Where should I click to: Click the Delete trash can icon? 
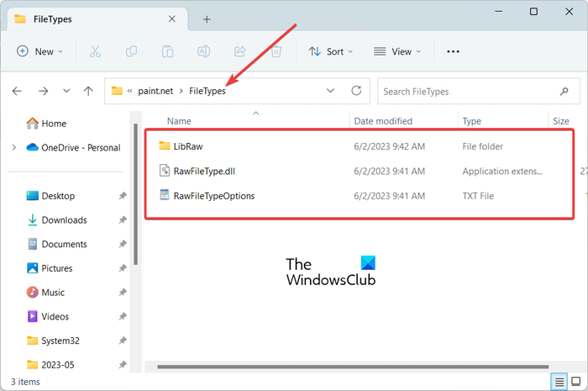(x=276, y=51)
